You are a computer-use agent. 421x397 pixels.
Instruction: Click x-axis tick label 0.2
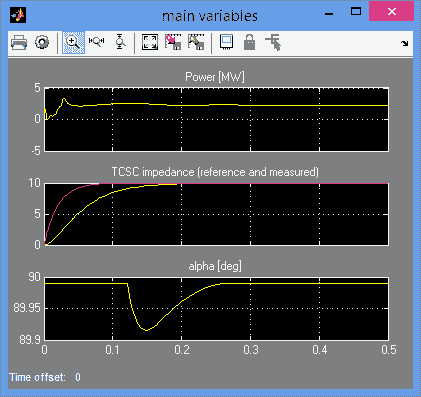pyautogui.click(x=182, y=350)
